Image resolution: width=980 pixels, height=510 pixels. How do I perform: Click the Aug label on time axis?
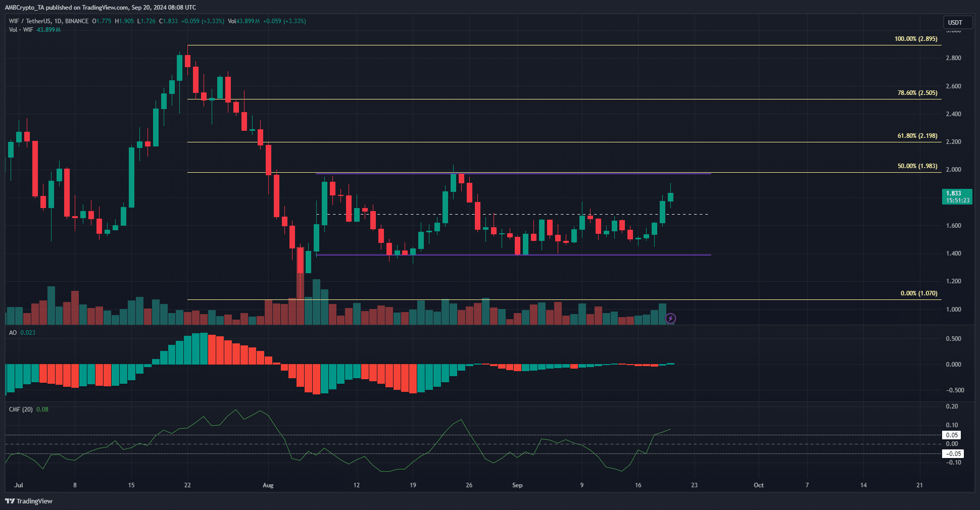(x=268, y=485)
